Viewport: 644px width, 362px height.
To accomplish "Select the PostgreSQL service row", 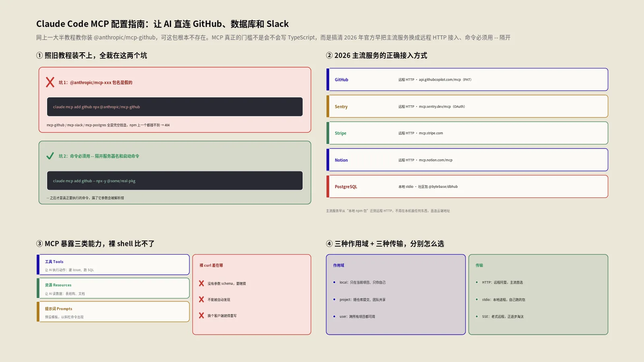I will 467,187.
